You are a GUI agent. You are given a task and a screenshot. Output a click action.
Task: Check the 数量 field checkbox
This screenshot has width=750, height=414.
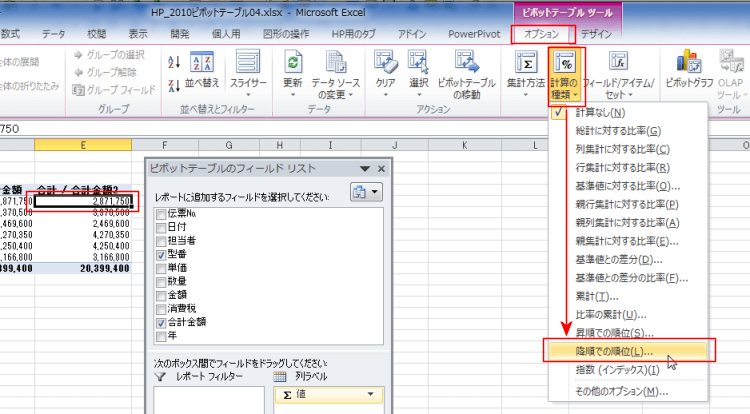coord(161,282)
